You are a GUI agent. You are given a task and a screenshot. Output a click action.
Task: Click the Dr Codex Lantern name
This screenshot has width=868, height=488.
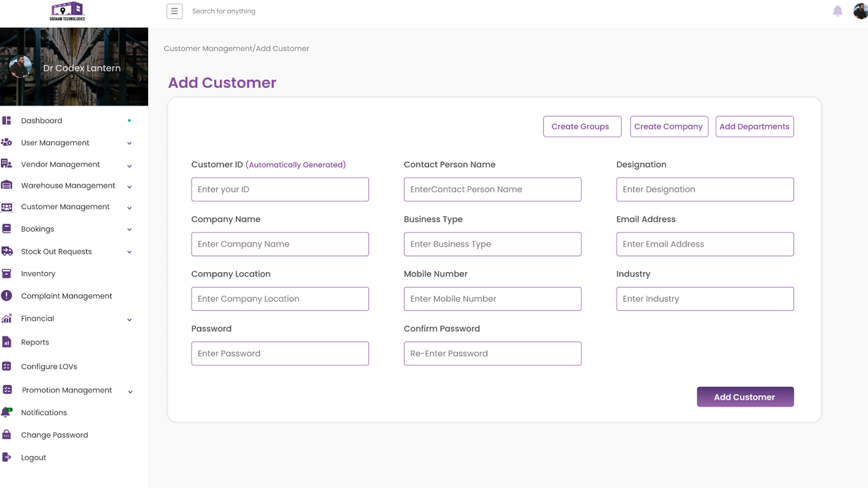point(82,68)
